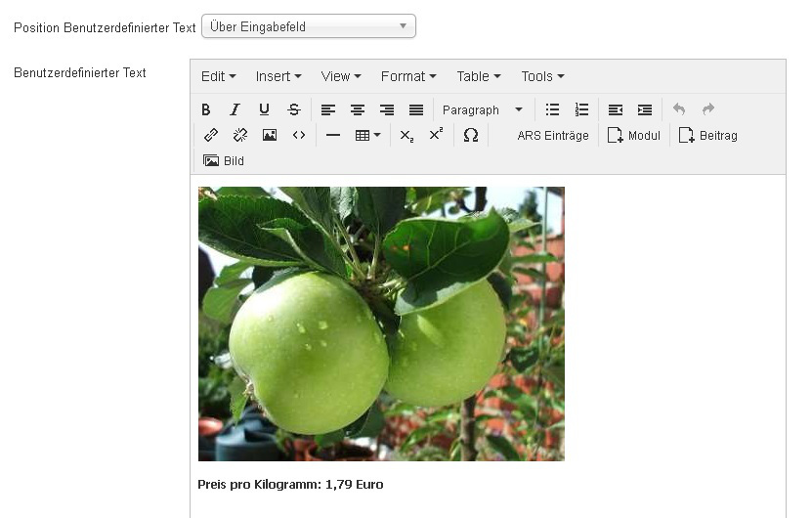Insert special character with Omega icon
The image size is (812, 518).
(470, 136)
